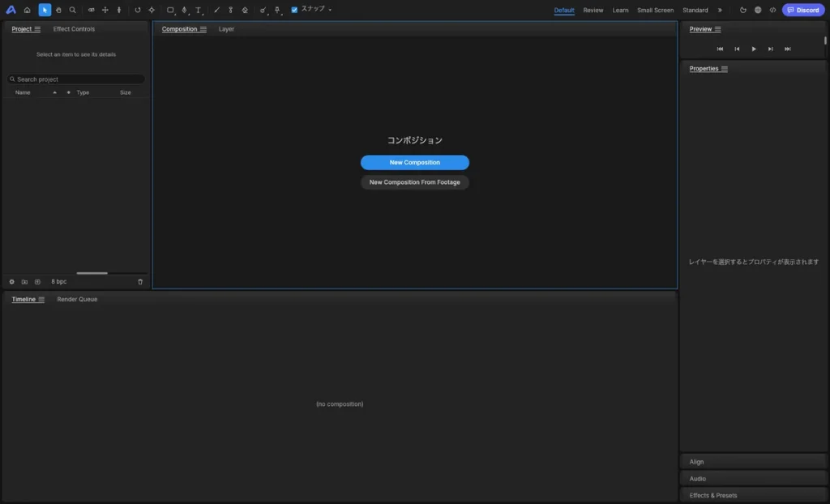830x504 pixels.
Task: Click the label tag column icon
Action: 68,92
